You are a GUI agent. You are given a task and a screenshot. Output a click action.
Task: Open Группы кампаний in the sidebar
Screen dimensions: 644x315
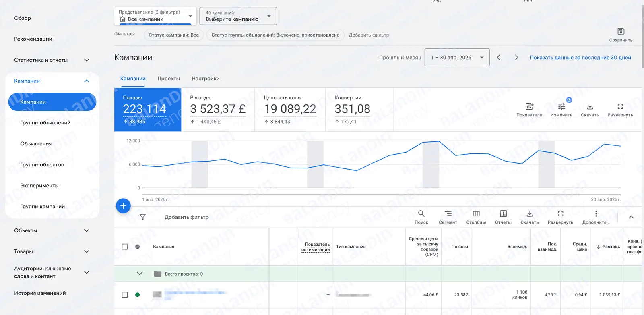pos(42,207)
